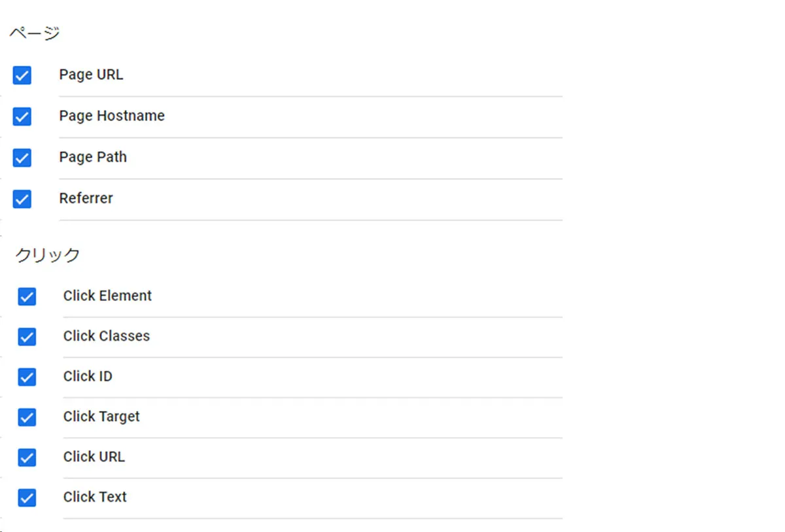This screenshot has width=785, height=532.
Task: Select the Click Target label text
Action: [101, 416]
